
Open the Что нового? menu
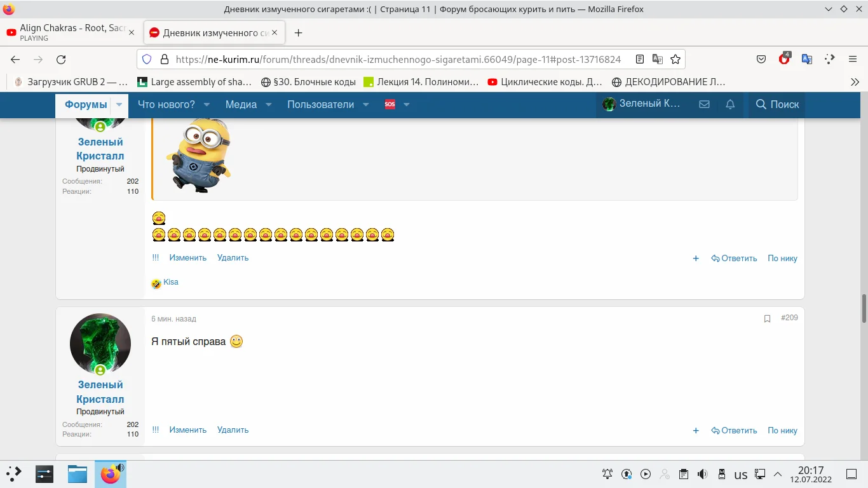166,104
